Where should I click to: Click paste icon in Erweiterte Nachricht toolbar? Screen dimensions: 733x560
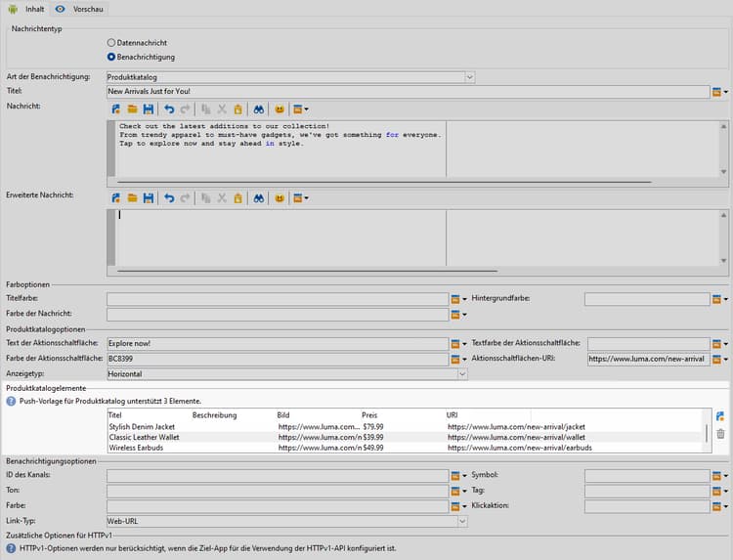(237, 198)
